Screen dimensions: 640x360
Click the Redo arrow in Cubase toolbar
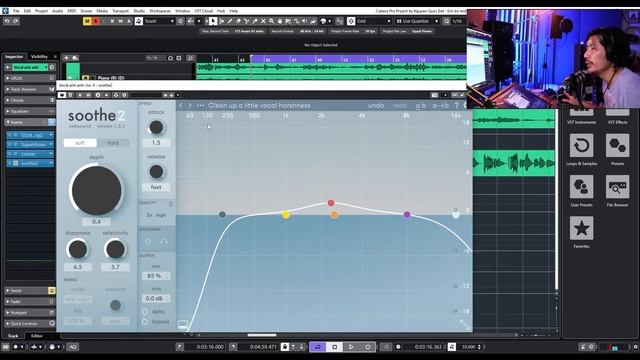pyautogui.click(x=15, y=21)
